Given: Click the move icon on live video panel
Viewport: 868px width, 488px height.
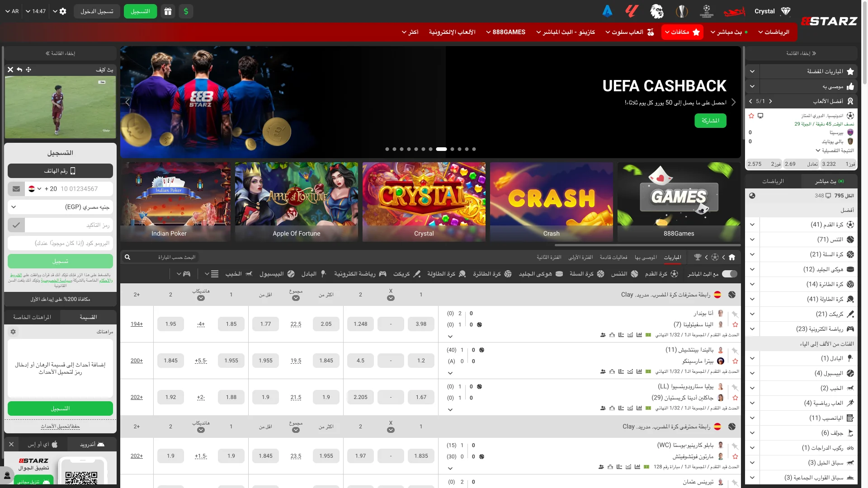Looking at the screenshot, I should (28, 70).
